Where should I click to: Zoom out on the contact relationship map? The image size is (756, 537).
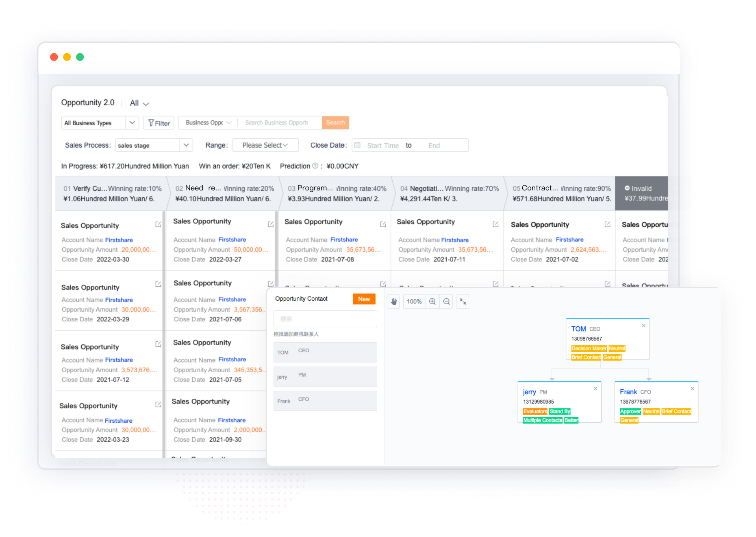pyautogui.click(x=446, y=301)
